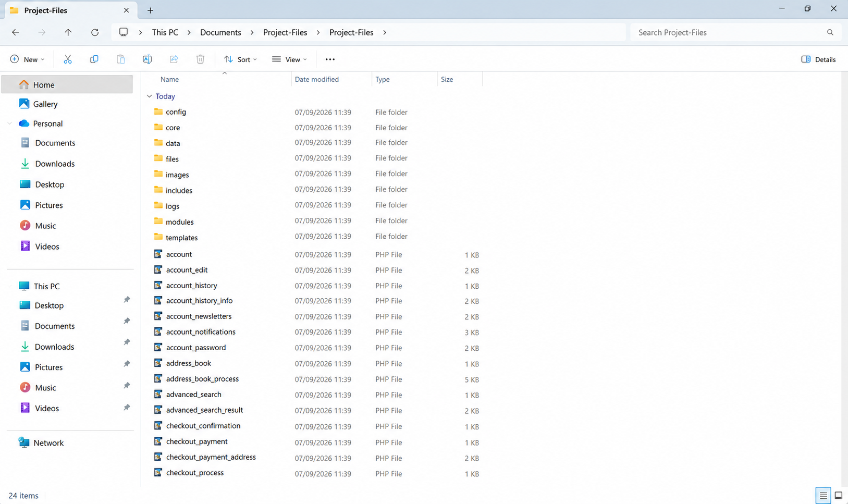Go to Documents breadcrumb
The width and height of the screenshot is (848, 504).
click(220, 32)
